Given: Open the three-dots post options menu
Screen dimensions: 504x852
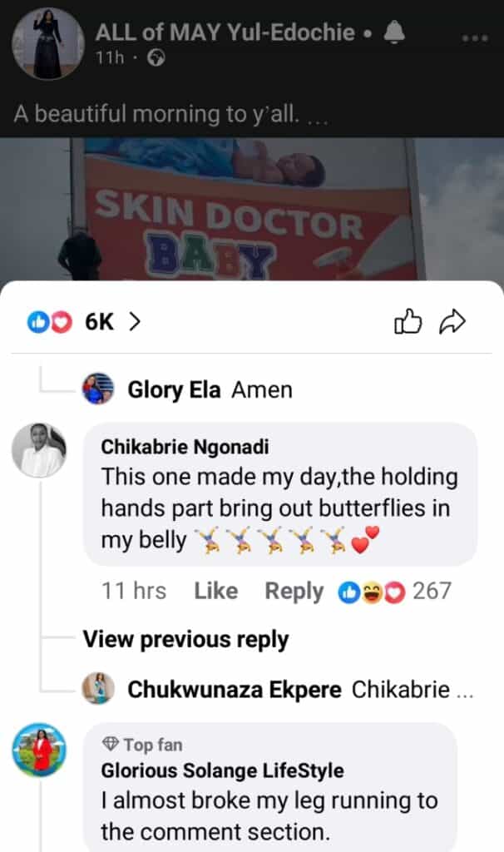Looking at the screenshot, I should (474, 38).
